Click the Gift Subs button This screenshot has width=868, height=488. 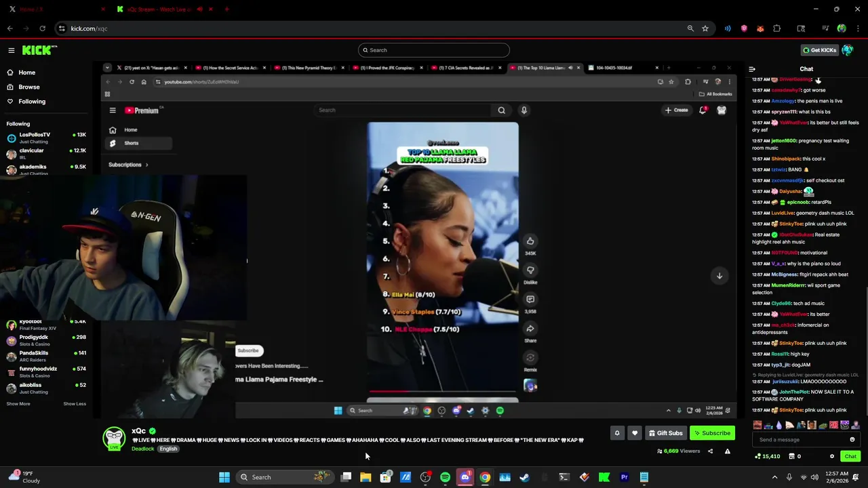coord(665,433)
